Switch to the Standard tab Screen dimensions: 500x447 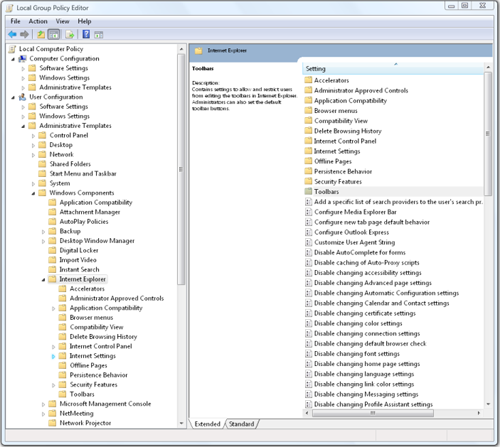coord(241,424)
